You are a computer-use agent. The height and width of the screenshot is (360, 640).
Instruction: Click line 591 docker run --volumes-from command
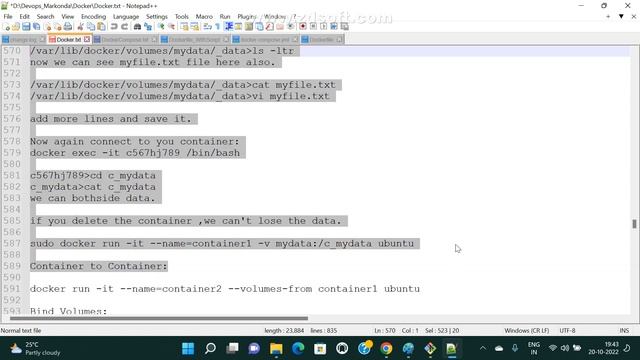coord(224,289)
